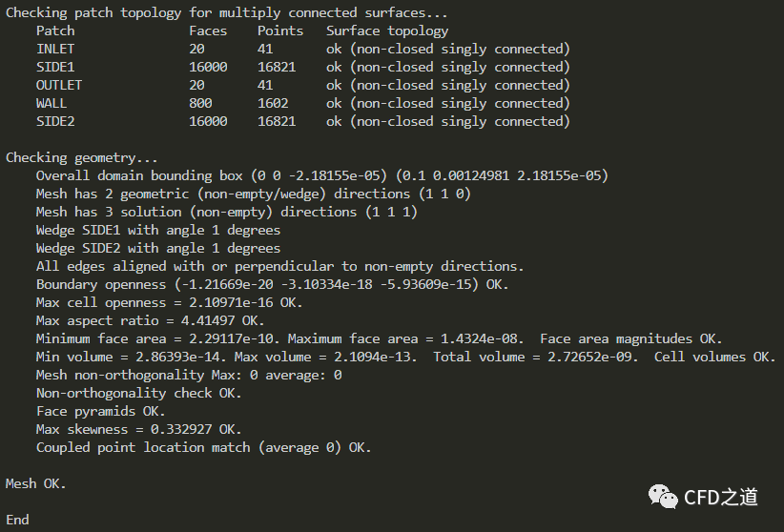Screen dimensions: 784x532
Task: Click the WALL patch name
Action: (x=52, y=103)
